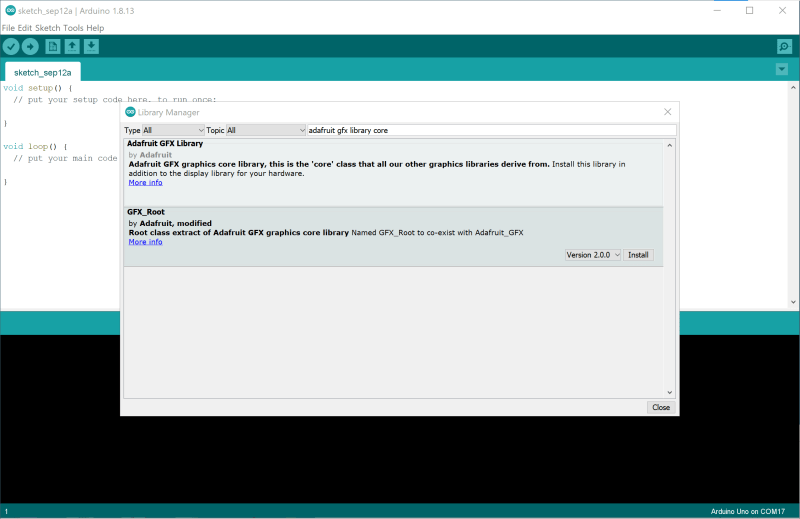The height and width of the screenshot is (519, 800).
Task: Open the Version 2.0.0 dropdown
Action: (593, 255)
